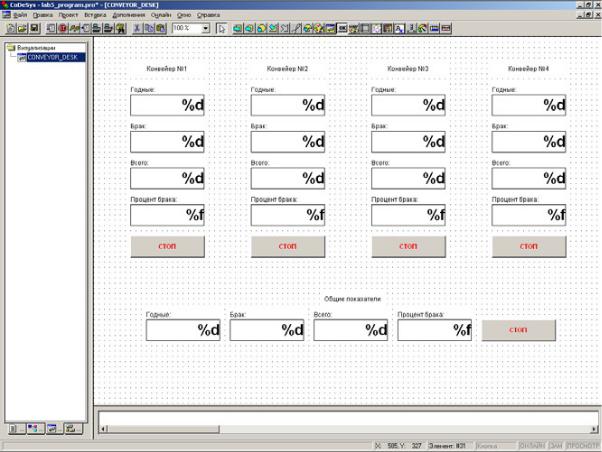Viewport: 602px width, 452px height.
Task: Select the Button element tool
Action: coord(342,28)
